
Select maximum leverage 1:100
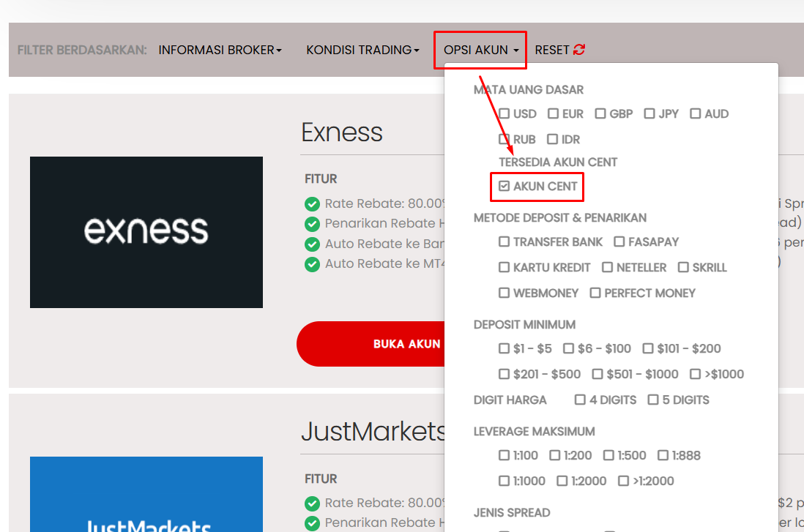(504, 455)
